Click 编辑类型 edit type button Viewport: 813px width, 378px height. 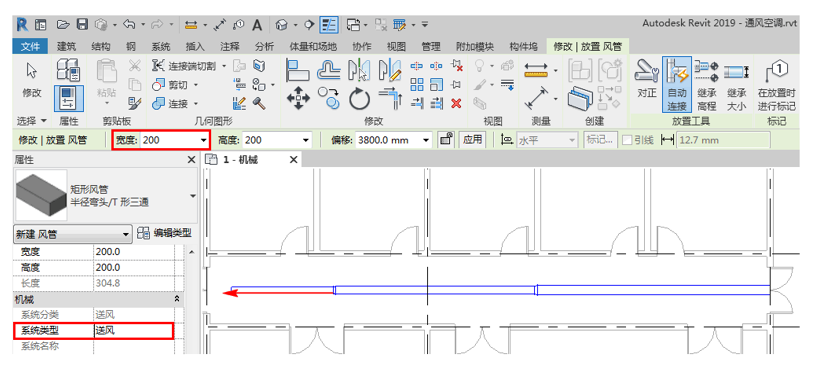(165, 234)
